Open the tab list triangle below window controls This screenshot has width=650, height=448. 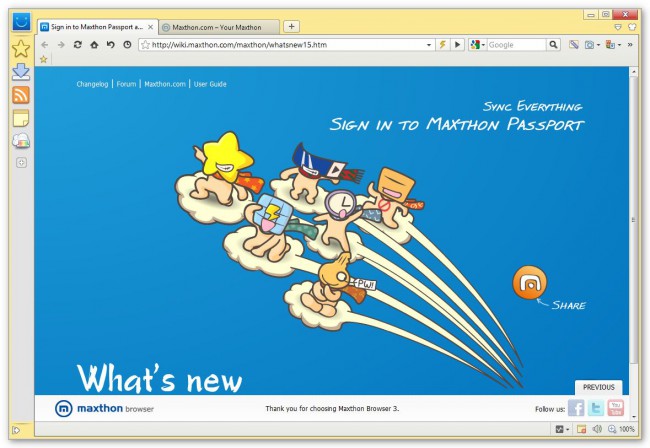(x=618, y=27)
